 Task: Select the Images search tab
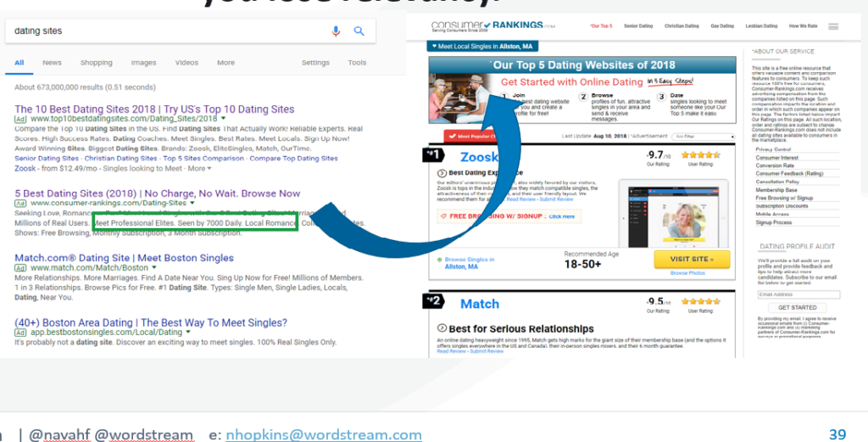[143, 63]
